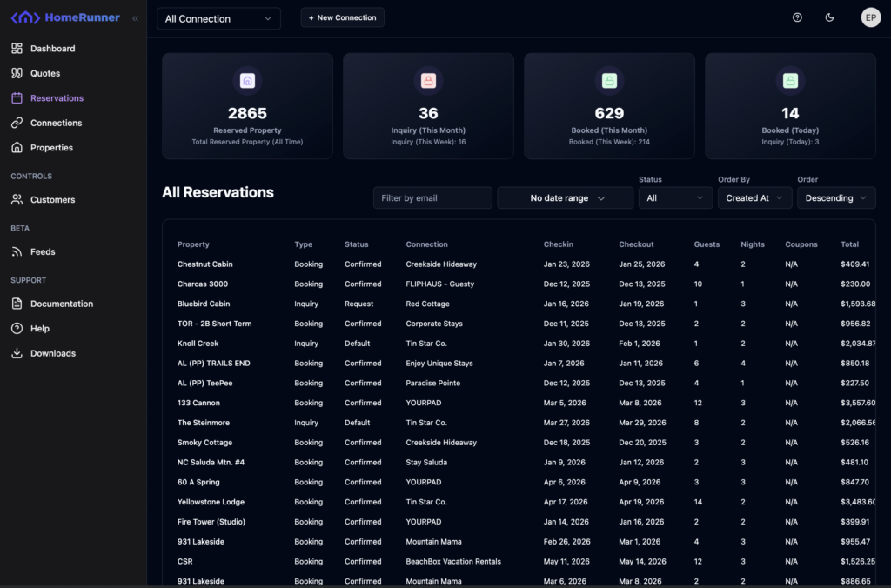Open the EP user avatar menu
The width and height of the screenshot is (891, 588).
[x=870, y=17]
